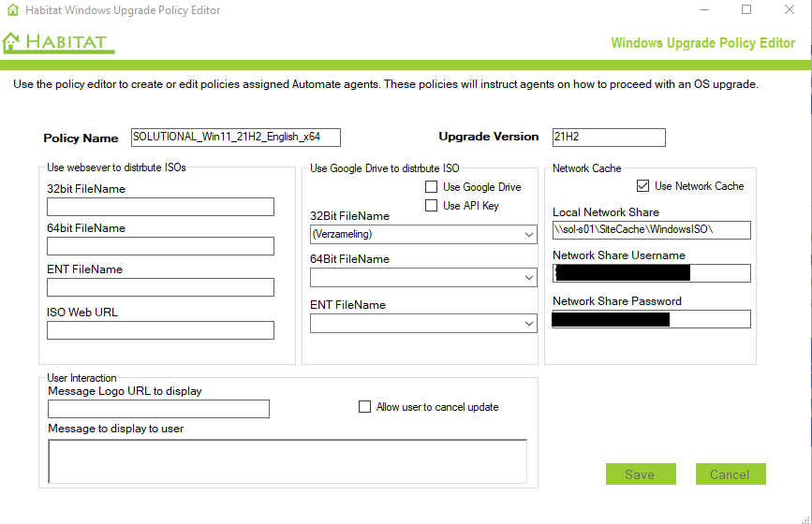Click the Habitat house icon in title bar
Screen dimensions: 812x524
tap(12, 10)
